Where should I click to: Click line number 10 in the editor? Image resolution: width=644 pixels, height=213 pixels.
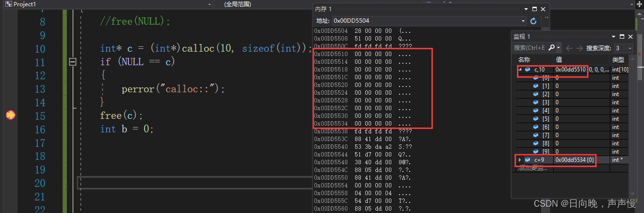(40, 49)
